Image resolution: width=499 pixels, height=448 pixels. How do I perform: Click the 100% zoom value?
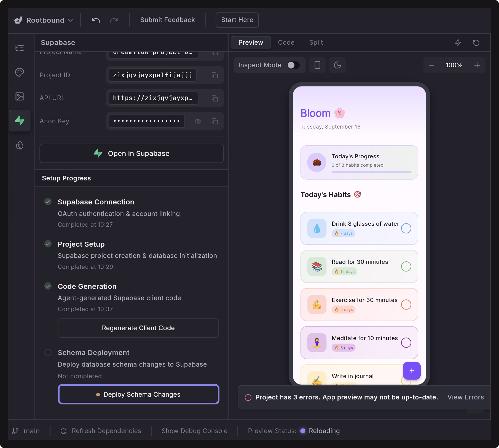[454, 65]
